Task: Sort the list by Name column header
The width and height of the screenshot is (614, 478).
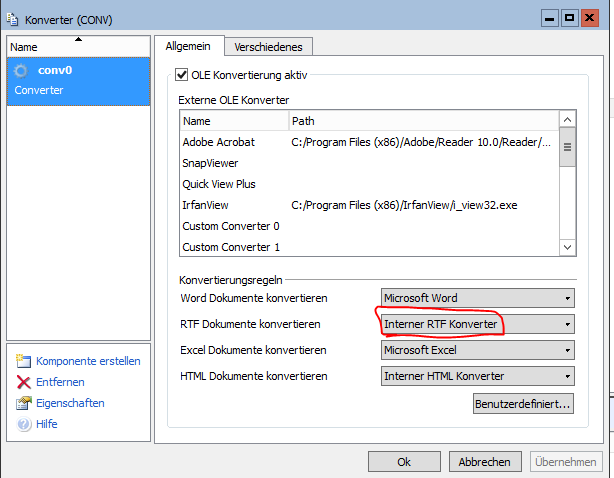Action: [233, 121]
